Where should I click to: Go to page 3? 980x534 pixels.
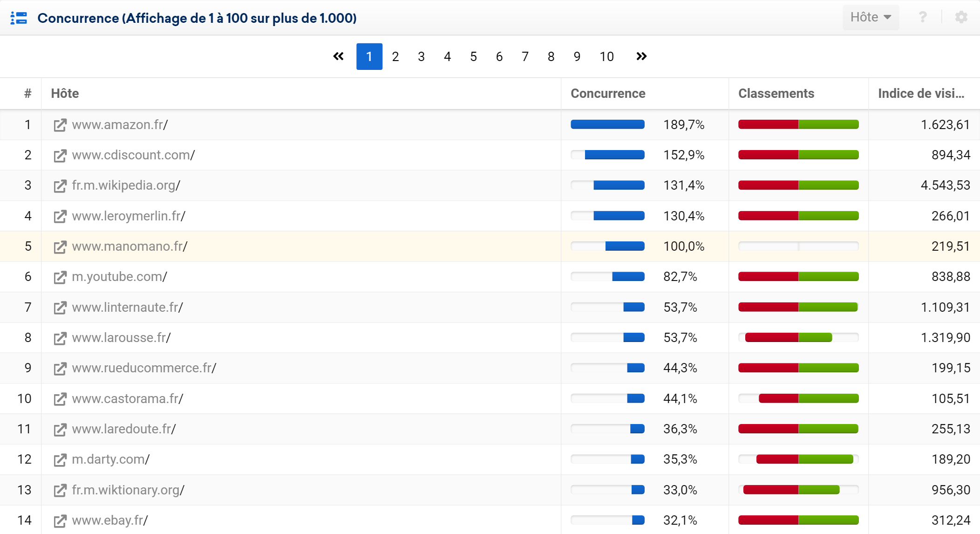click(422, 56)
